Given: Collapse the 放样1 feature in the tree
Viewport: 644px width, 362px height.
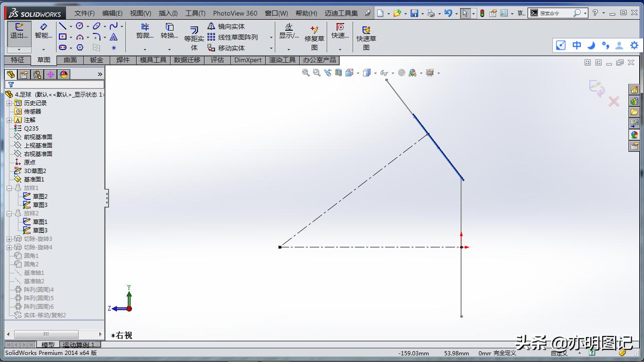Looking at the screenshot, I should 9,188.
